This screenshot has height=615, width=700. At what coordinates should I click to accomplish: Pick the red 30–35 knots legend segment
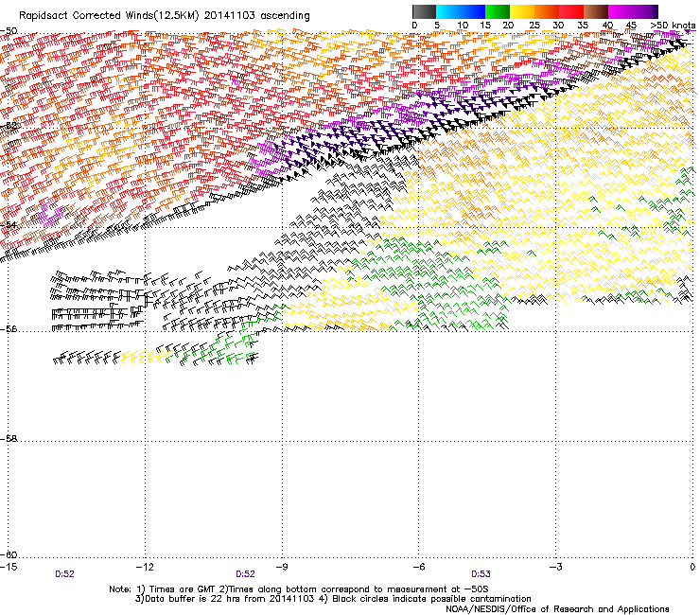[571, 11]
